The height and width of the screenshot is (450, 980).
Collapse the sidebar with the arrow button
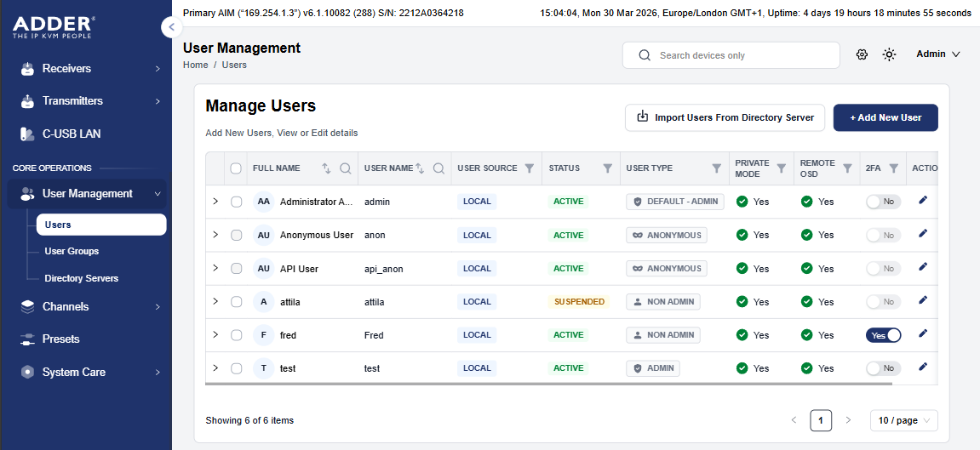coord(172,27)
